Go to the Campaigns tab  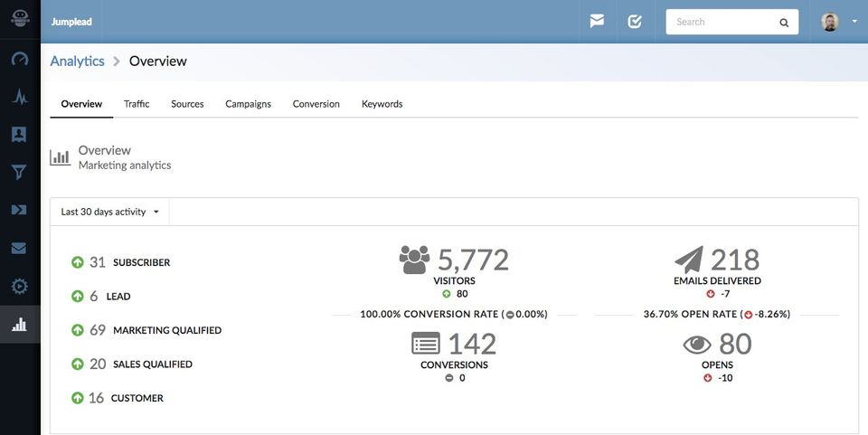click(248, 104)
